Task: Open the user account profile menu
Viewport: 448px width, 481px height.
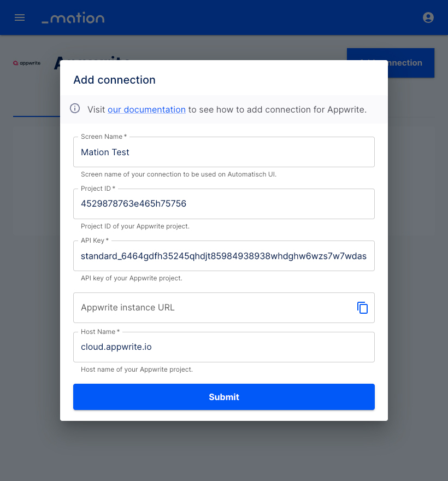Action: tap(428, 17)
